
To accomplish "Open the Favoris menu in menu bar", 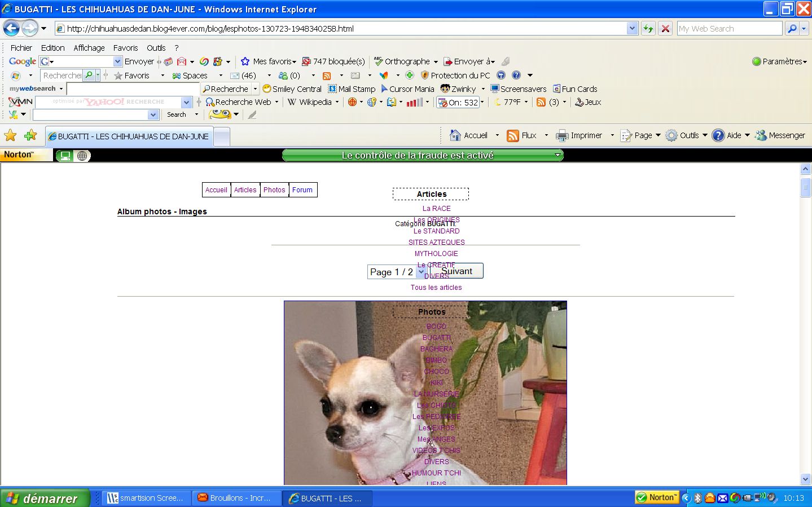I will pyautogui.click(x=125, y=48).
